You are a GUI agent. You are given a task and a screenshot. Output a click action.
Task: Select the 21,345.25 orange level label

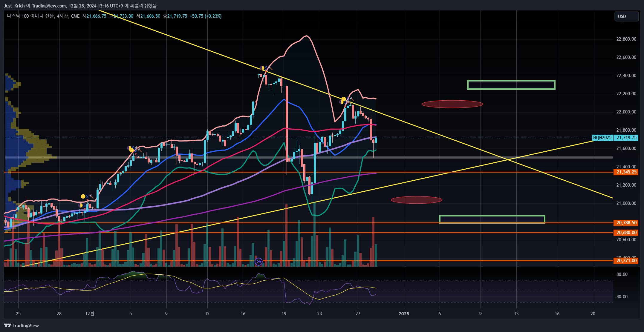coord(626,172)
